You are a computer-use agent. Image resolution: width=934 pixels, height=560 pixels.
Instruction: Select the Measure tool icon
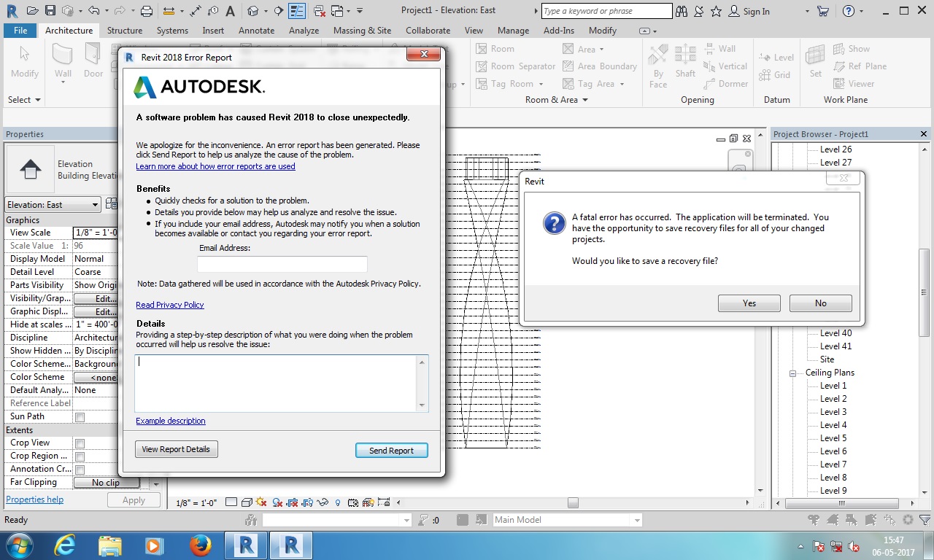169,11
